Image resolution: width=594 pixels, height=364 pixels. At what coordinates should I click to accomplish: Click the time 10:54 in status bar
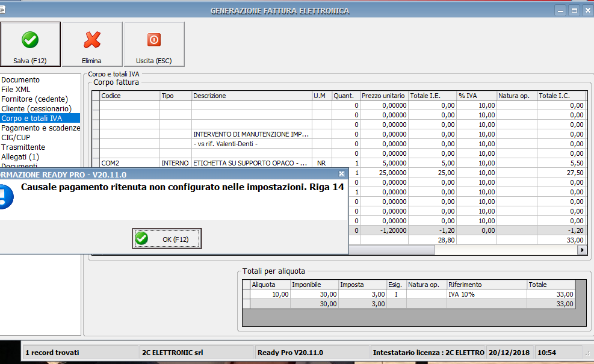(x=558, y=353)
